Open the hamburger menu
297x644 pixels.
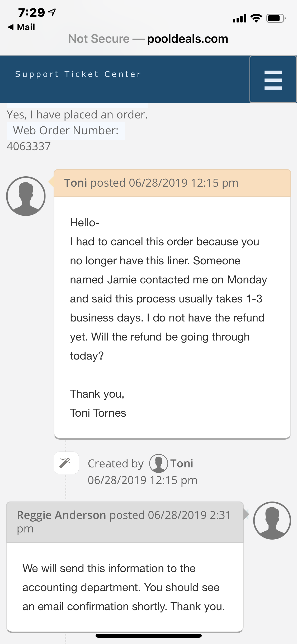click(x=273, y=79)
